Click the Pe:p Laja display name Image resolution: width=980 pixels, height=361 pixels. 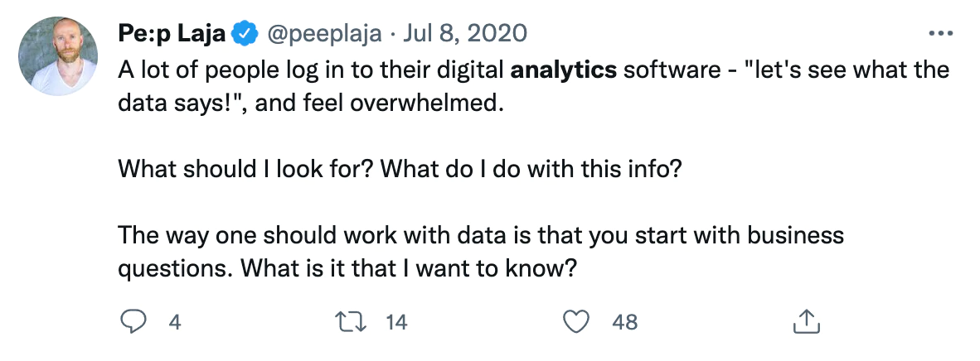click(171, 34)
